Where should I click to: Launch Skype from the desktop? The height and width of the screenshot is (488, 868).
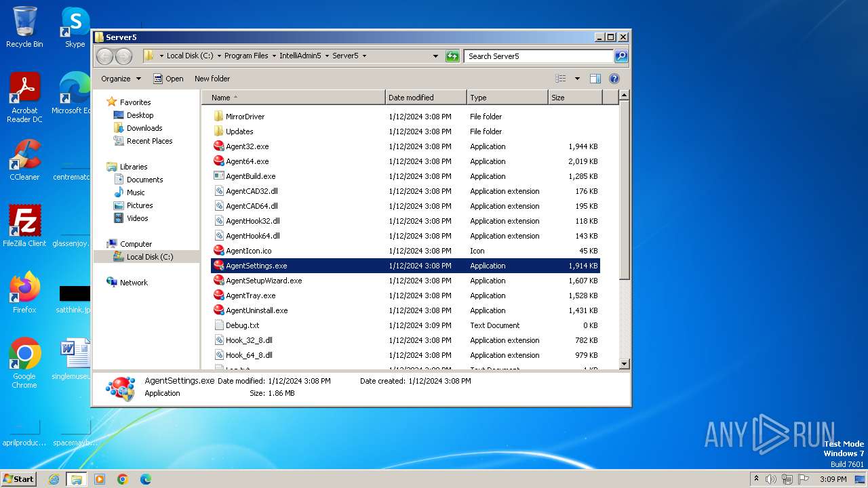click(75, 27)
